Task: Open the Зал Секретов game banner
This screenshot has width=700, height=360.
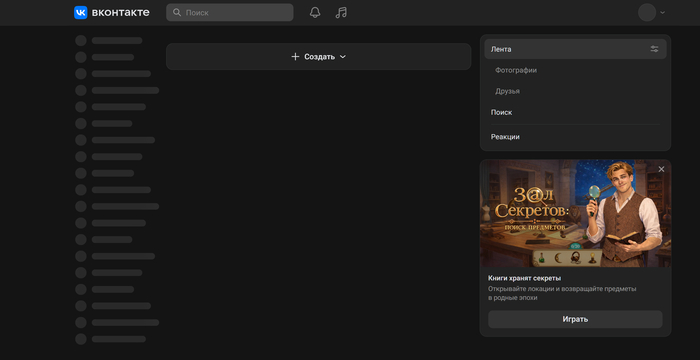Action: coord(575,213)
